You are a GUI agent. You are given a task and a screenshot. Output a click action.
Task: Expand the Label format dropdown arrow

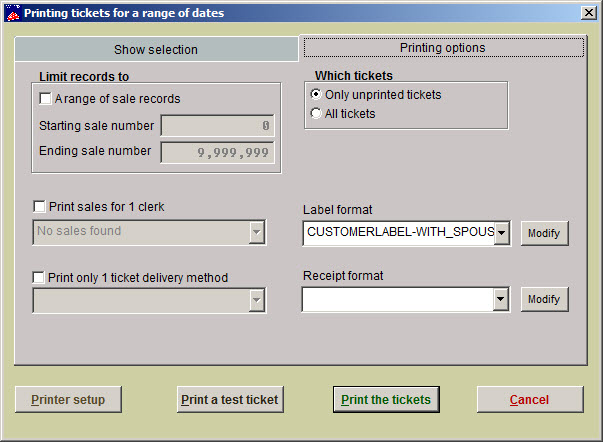coord(502,233)
